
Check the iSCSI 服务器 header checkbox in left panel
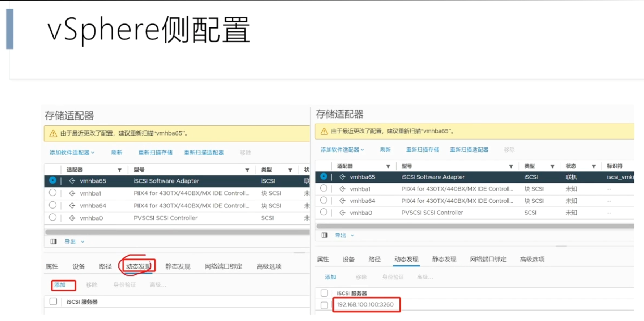[53, 301]
